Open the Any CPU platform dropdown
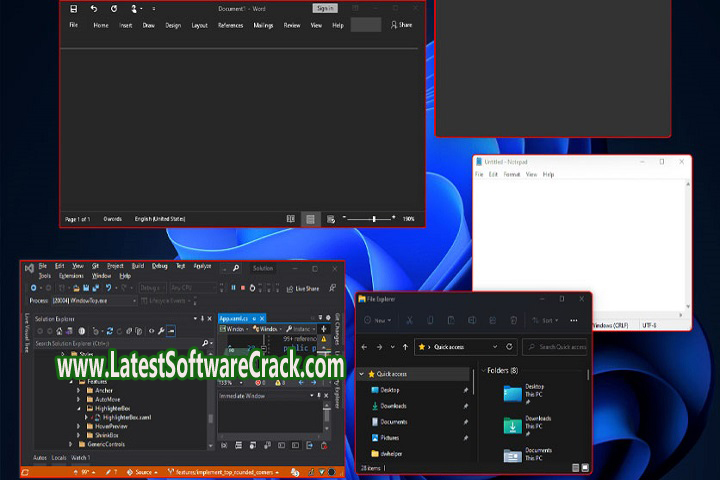Viewport: 720px width, 480px height. [x=192, y=288]
